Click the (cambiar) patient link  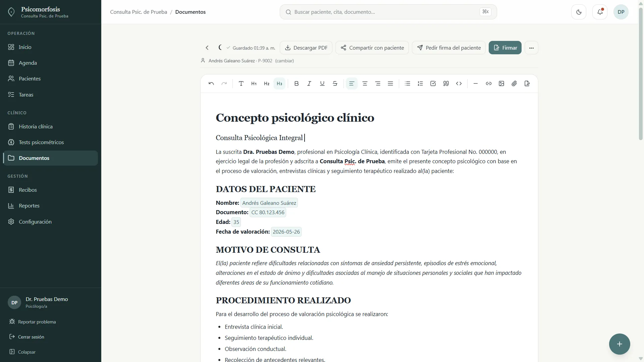pyautogui.click(x=284, y=61)
